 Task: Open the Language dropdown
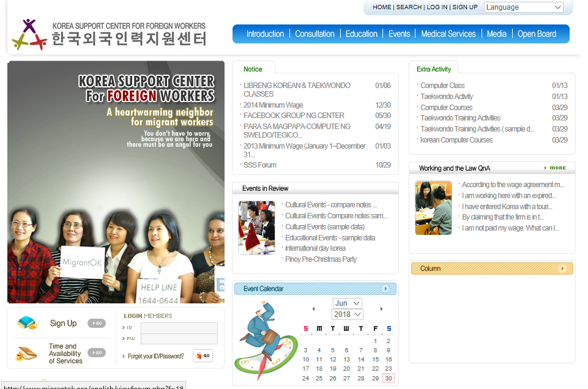click(523, 7)
